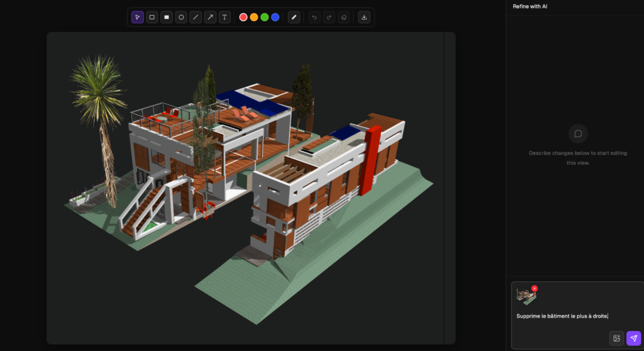Select the outlined rectangle tool
The image size is (644, 351).
pyautogui.click(x=152, y=17)
